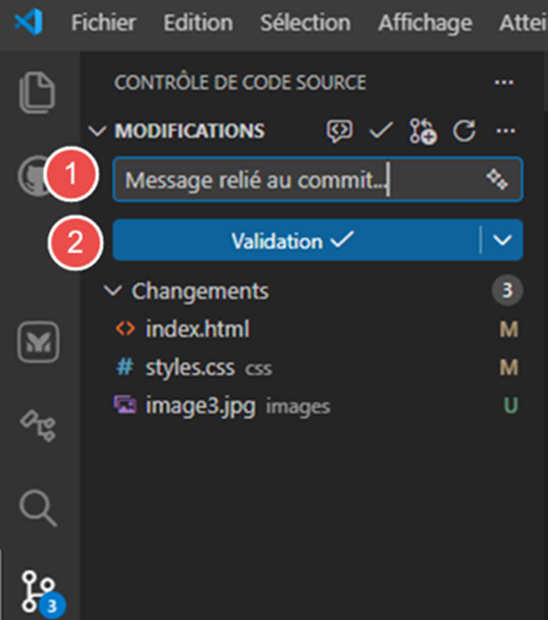The width and height of the screenshot is (548, 620).
Task: Click the 'css' folder label text
Action: tap(259, 369)
